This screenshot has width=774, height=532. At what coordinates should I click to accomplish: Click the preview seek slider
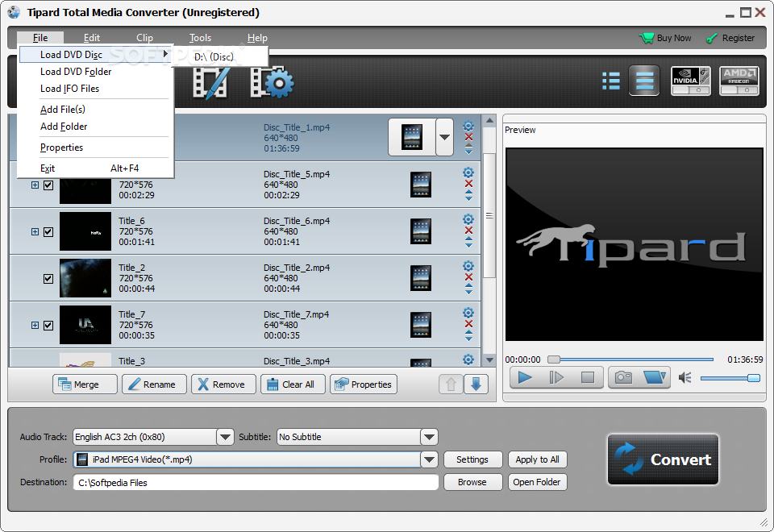coord(630,360)
